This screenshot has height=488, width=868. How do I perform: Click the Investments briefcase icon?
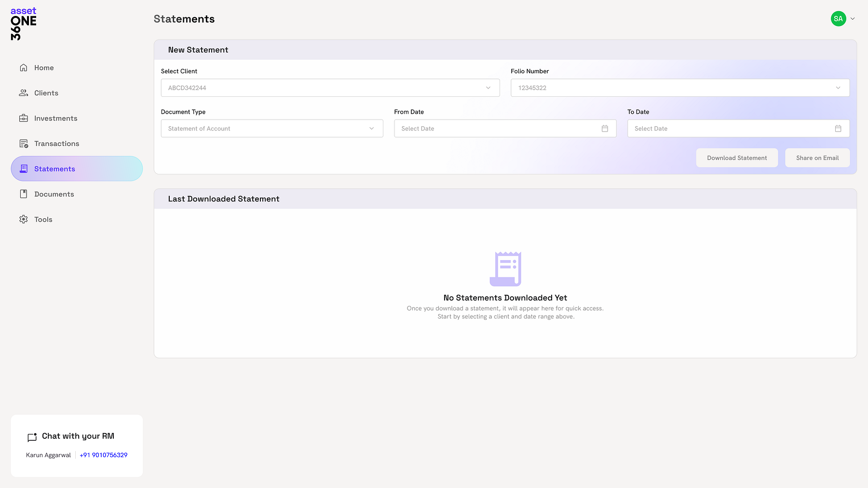click(23, 118)
